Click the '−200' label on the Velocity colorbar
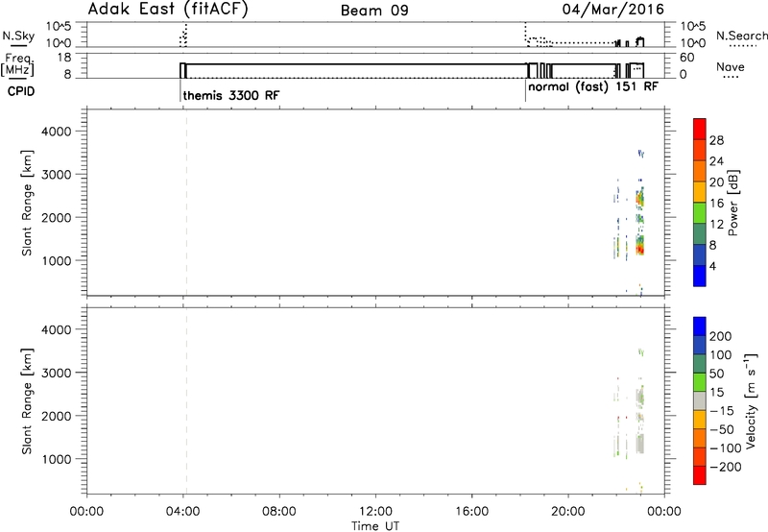The height and width of the screenshot is (532, 768). 726,467
